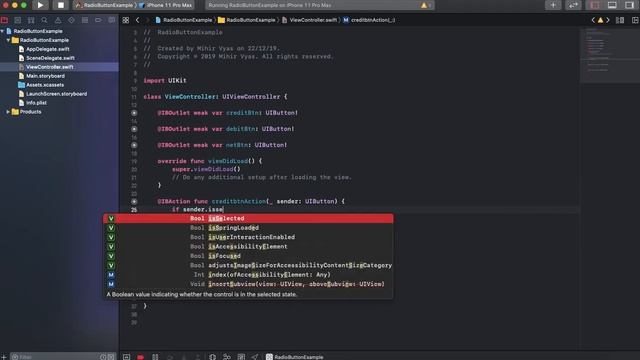Open Debug Memory Graph button

click(x=227, y=357)
